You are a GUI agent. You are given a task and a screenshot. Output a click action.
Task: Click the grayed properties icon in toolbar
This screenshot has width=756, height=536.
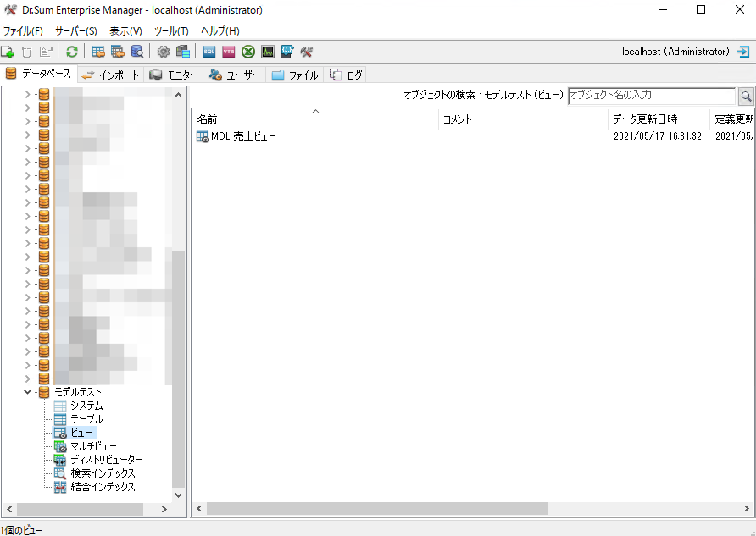click(46, 52)
